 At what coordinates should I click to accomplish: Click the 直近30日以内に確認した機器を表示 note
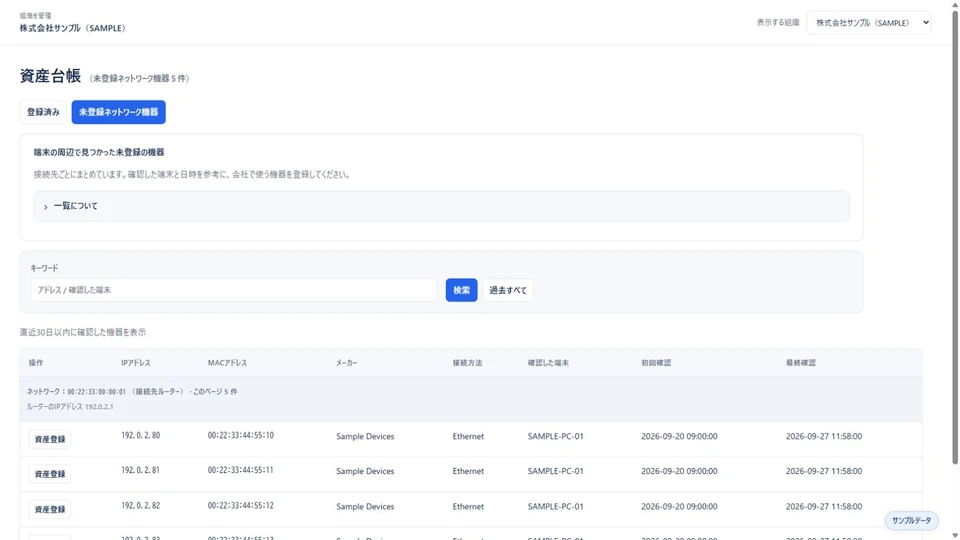tap(83, 332)
